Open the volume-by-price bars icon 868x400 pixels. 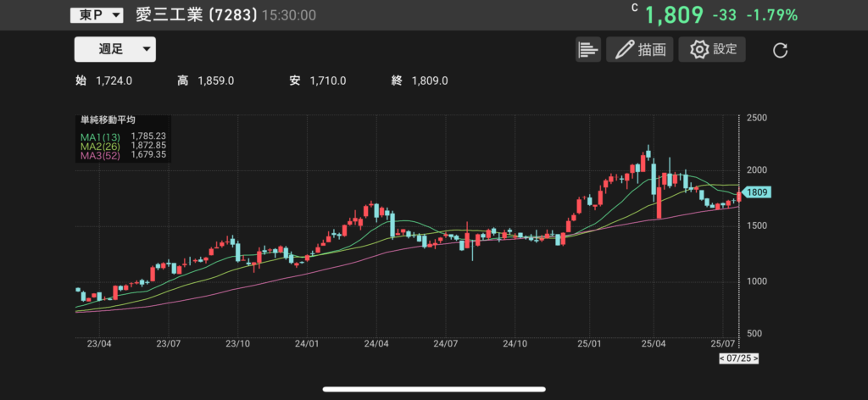[588, 50]
